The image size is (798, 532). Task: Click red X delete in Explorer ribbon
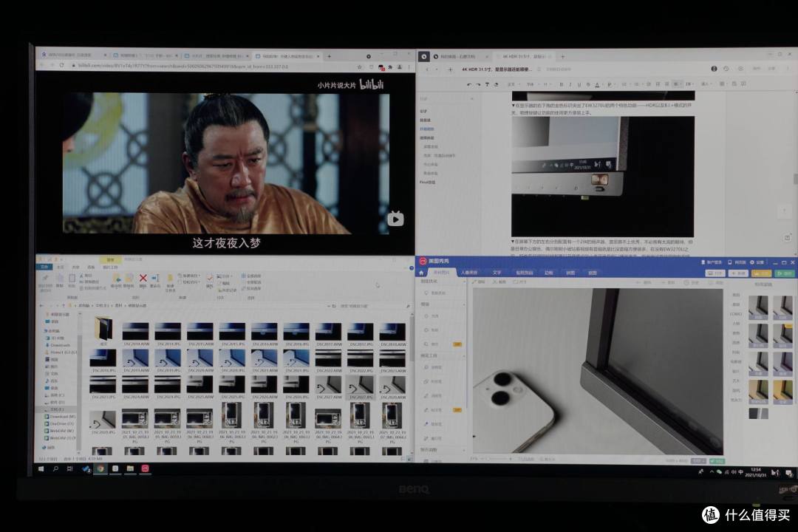(x=143, y=278)
